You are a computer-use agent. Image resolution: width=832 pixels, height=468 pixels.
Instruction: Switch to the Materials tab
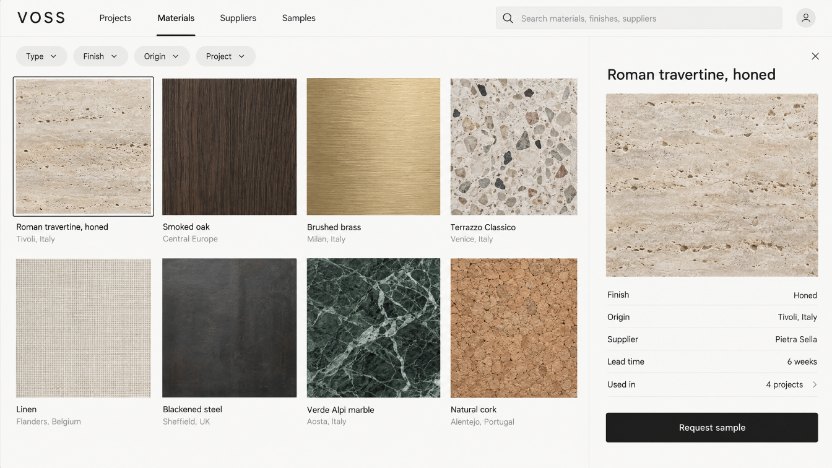176,18
